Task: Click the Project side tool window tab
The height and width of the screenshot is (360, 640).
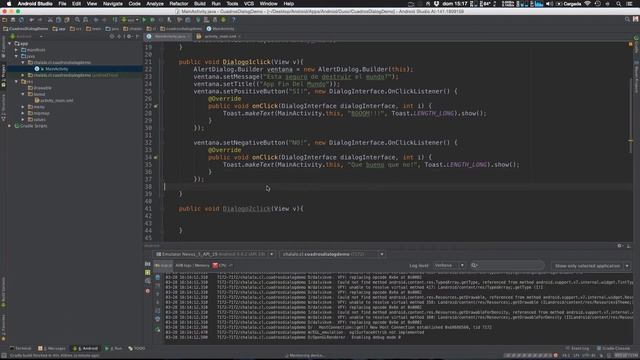Action: 3,76
